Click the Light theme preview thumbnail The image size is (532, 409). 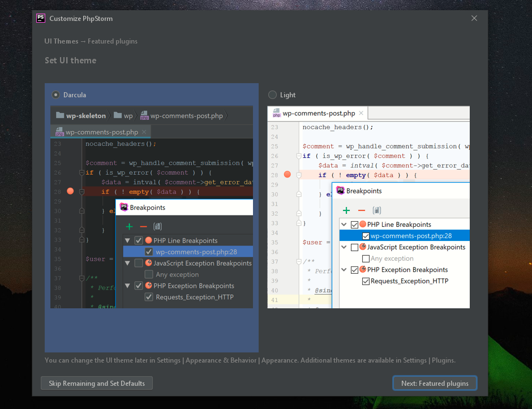point(368,207)
